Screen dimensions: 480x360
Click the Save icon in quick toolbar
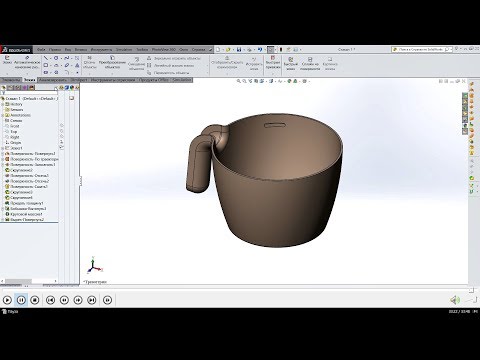(x=239, y=49)
